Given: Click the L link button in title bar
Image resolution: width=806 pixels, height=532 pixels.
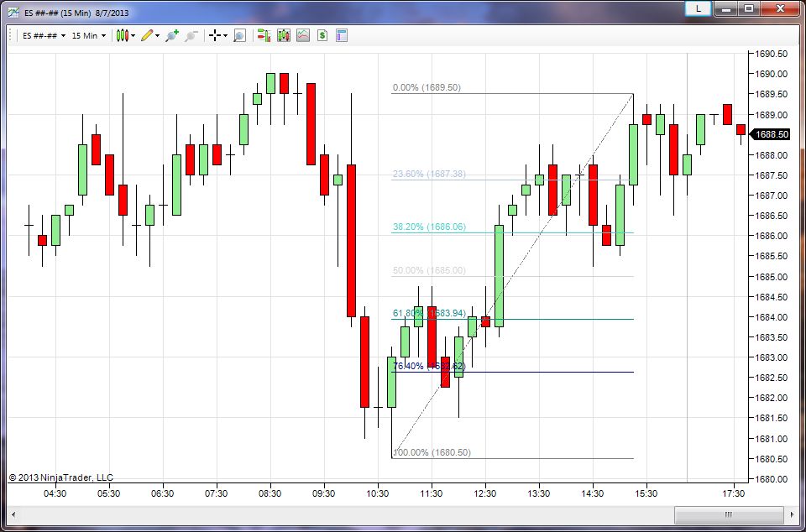Looking at the screenshot, I should pyautogui.click(x=698, y=8).
